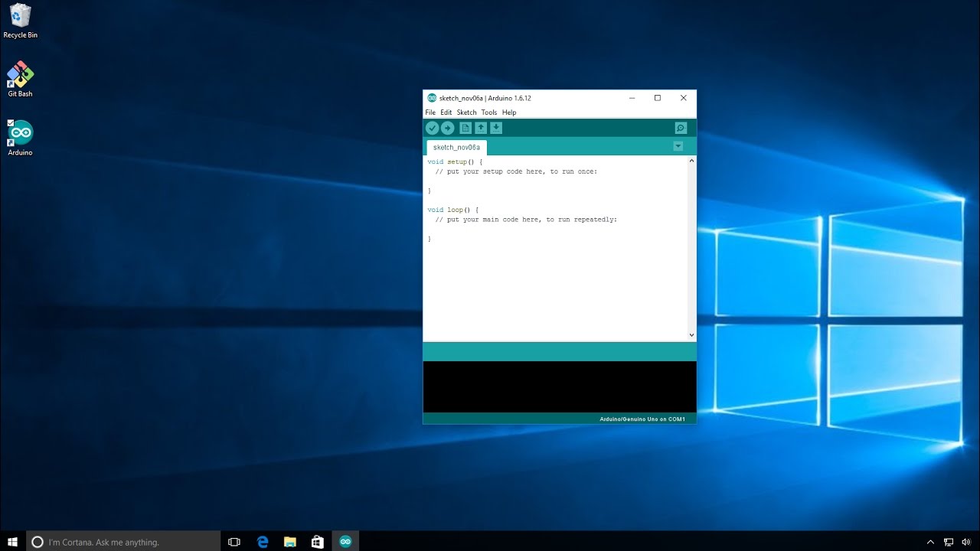The height and width of the screenshot is (551, 980).
Task: Open the Serial Monitor magnifier icon
Action: click(x=681, y=128)
